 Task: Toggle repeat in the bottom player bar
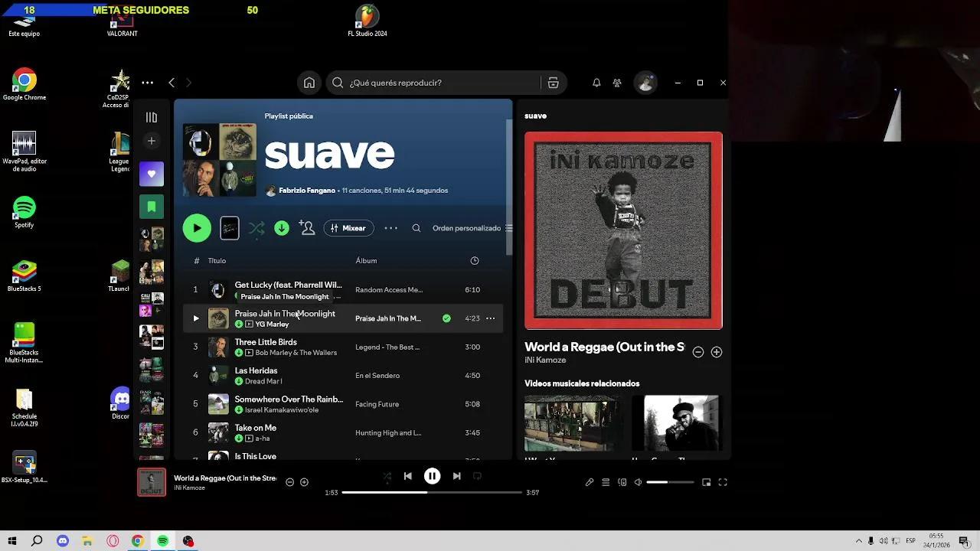coord(477,476)
